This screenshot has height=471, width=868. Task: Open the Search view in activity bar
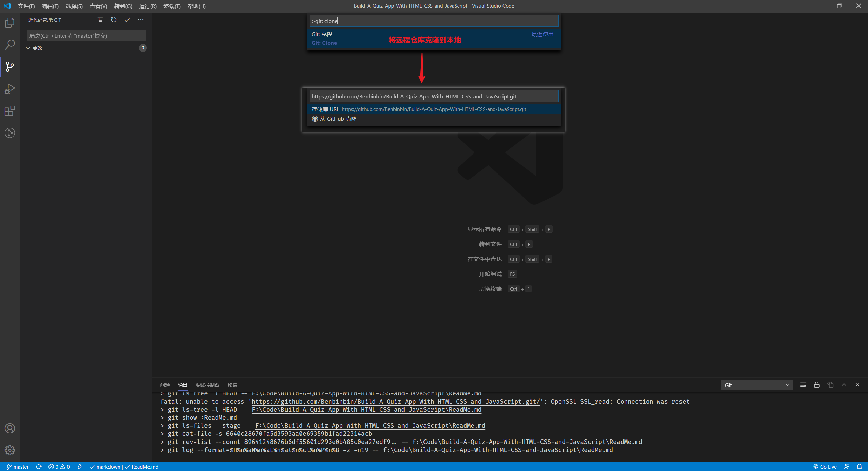(x=10, y=44)
